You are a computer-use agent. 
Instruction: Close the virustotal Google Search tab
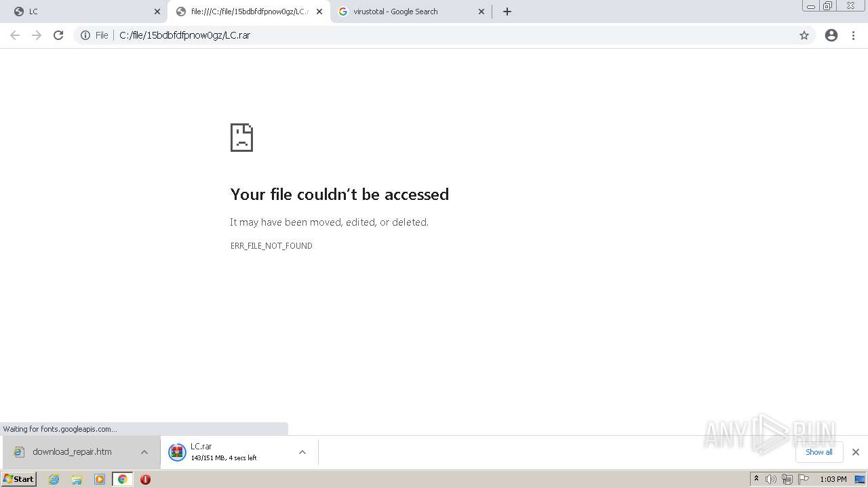pyautogui.click(x=481, y=12)
